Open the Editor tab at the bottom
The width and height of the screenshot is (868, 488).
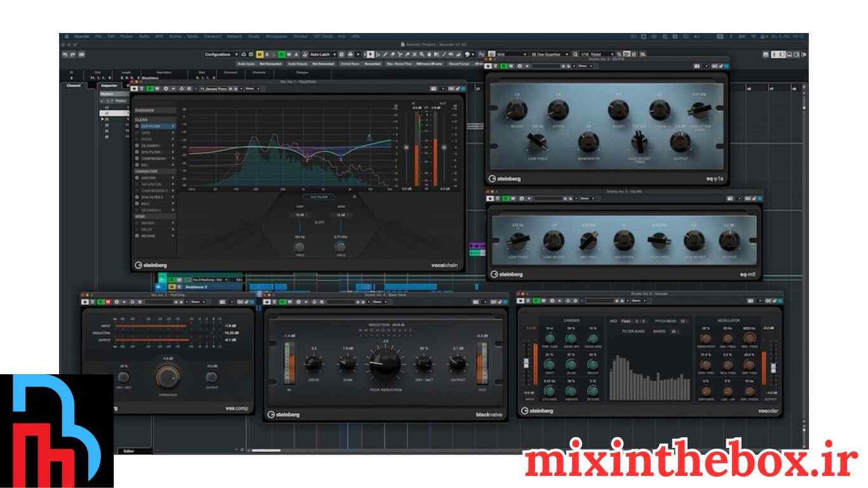tap(128, 451)
